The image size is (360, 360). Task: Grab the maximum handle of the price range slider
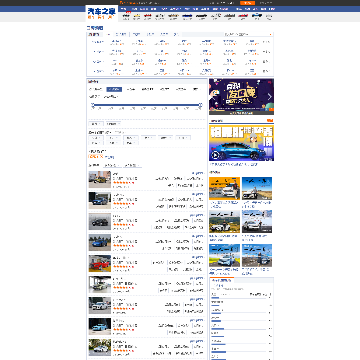200,105
